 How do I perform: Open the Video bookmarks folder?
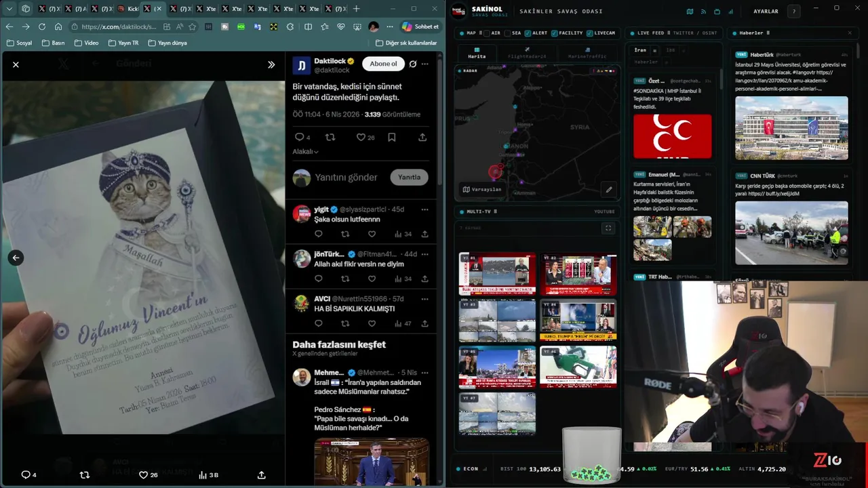[86, 43]
